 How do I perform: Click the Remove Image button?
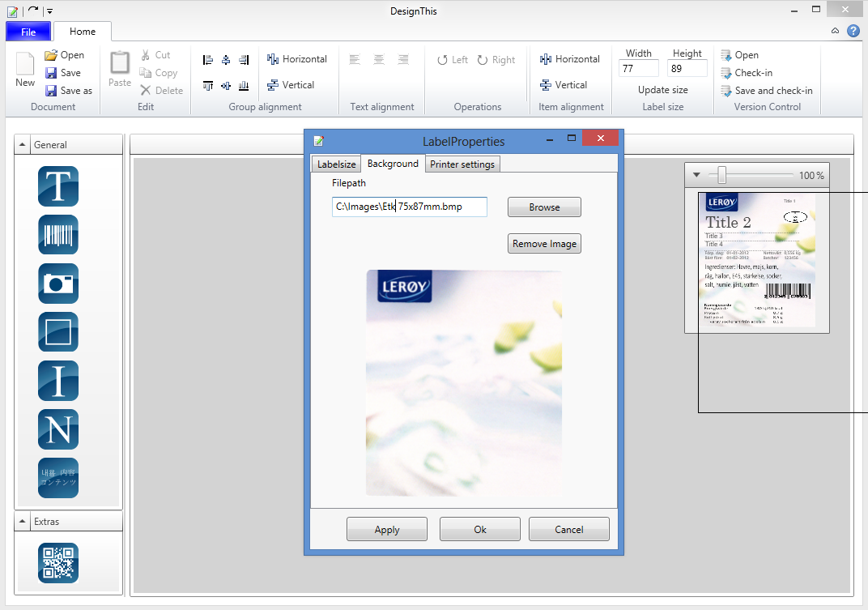(544, 244)
